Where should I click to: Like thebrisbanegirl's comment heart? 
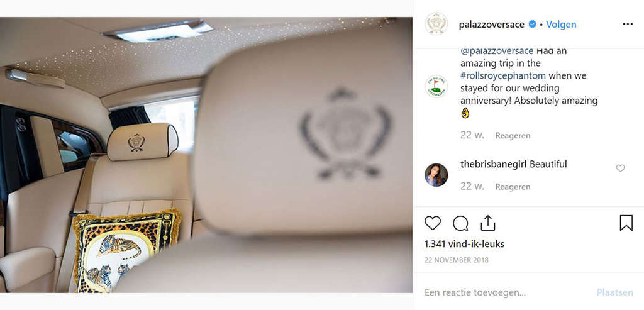[x=620, y=168]
